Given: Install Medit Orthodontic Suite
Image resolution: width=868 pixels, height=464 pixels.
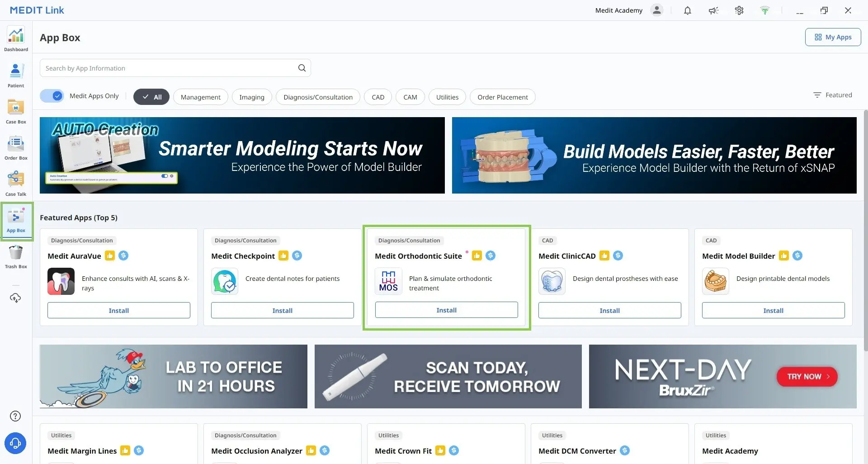Looking at the screenshot, I should (x=447, y=310).
